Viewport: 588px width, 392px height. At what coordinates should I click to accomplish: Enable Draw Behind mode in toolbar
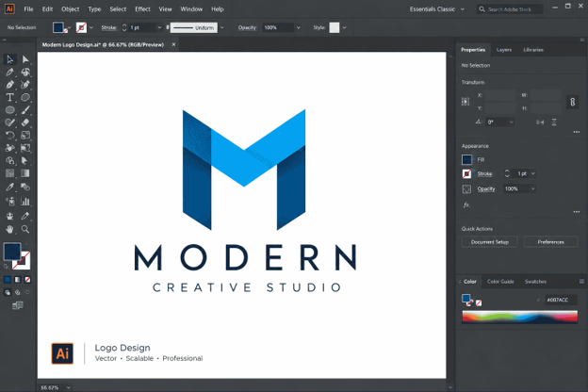(x=17, y=292)
